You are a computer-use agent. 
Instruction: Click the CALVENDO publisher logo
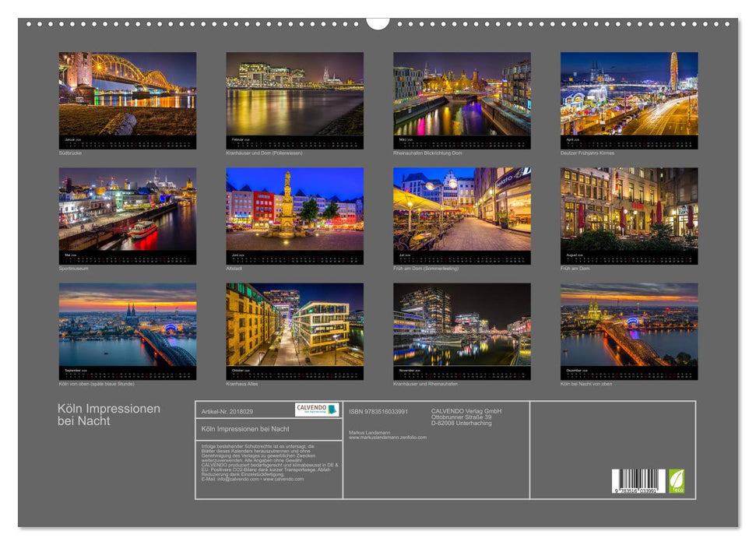316,408
